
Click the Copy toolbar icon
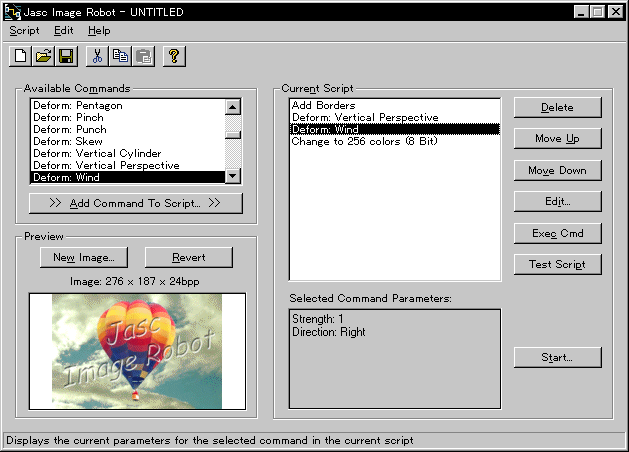pyautogui.click(x=120, y=56)
